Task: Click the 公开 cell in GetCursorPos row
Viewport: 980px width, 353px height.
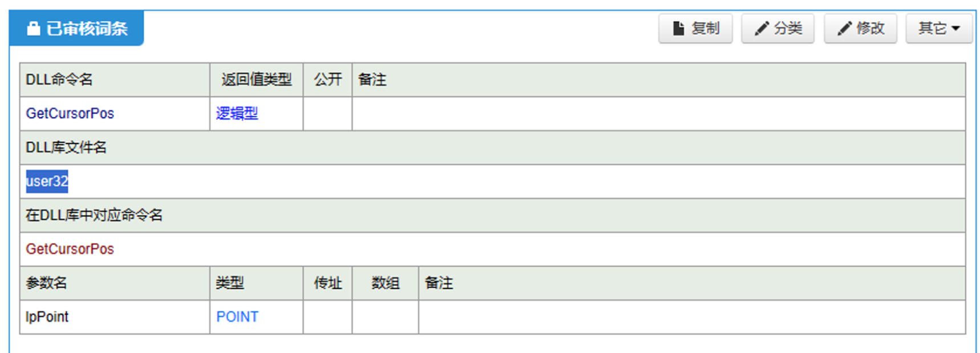Action: 327,113
